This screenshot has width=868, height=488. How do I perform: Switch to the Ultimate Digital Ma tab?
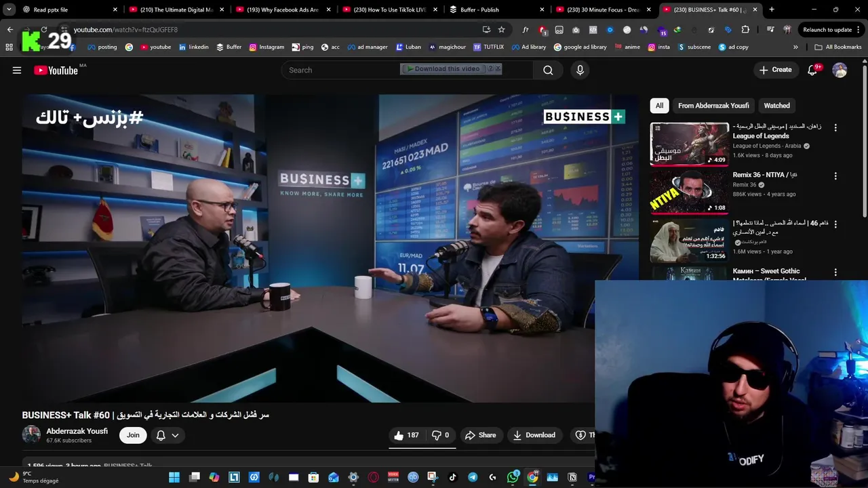tap(176, 9)
